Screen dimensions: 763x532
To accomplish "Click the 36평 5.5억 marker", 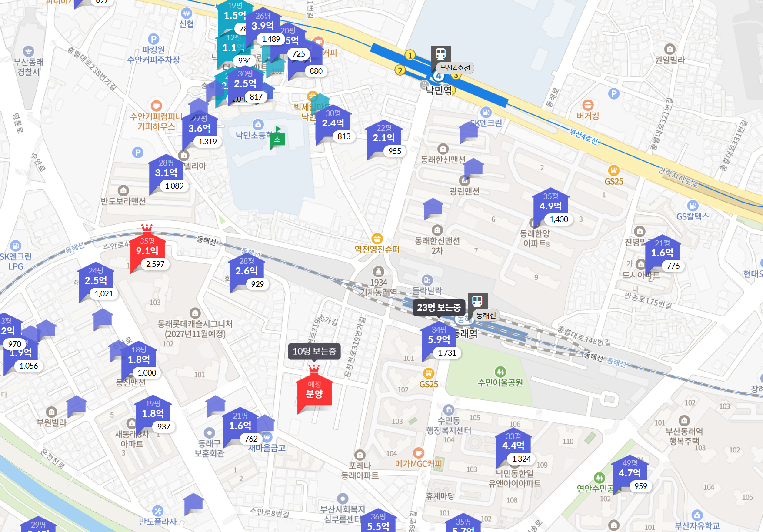I will click(378, 522).
